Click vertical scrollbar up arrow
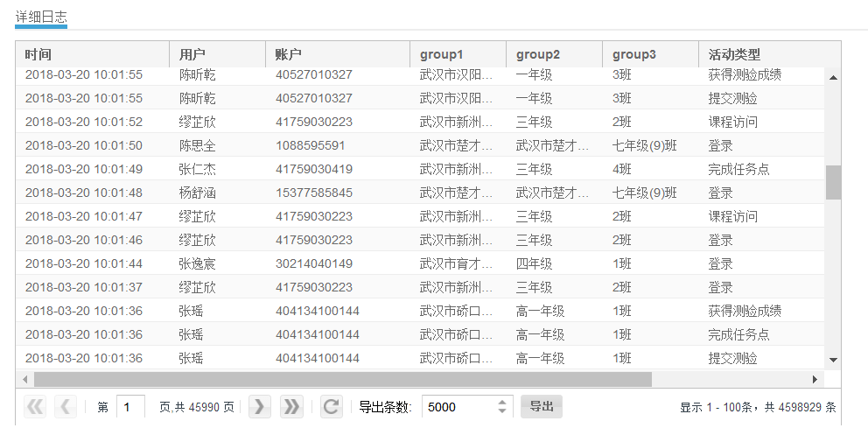 pos(833,78)
